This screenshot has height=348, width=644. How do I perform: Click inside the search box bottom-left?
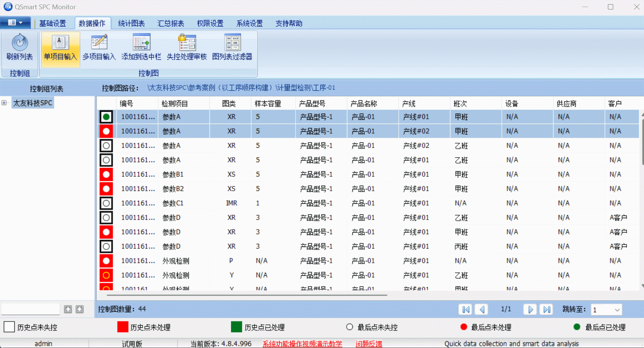click(30, 309)
